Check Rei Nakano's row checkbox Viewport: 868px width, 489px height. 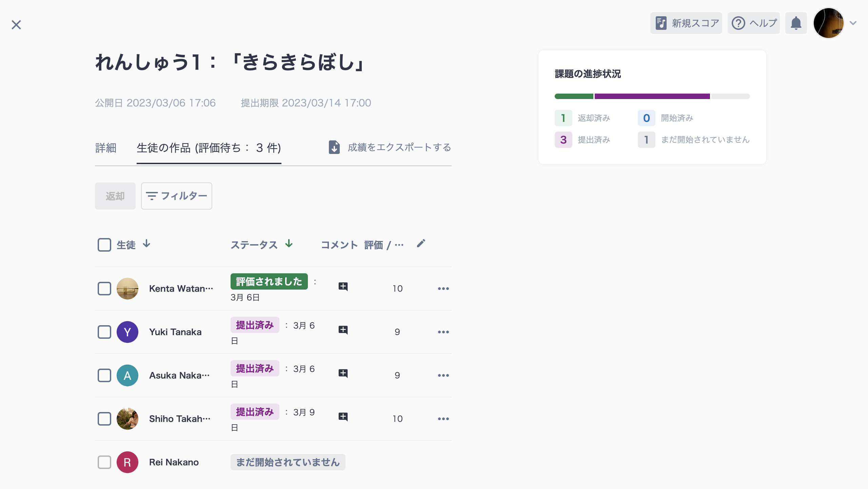(104, 462)
